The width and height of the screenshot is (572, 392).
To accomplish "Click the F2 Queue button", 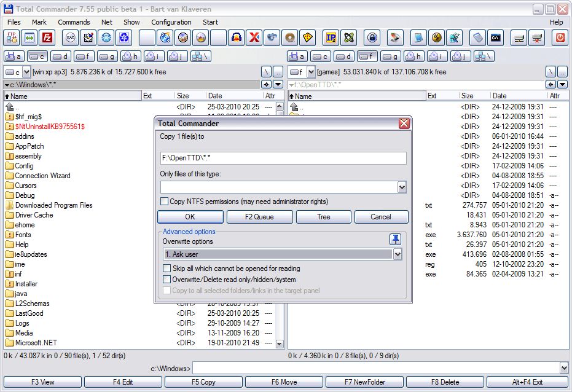I will (x=259, y=217).
